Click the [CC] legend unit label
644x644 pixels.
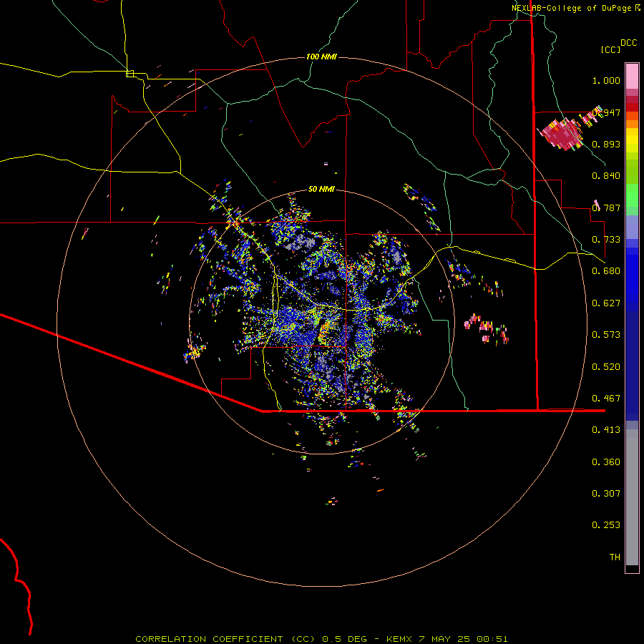(610, 49)
